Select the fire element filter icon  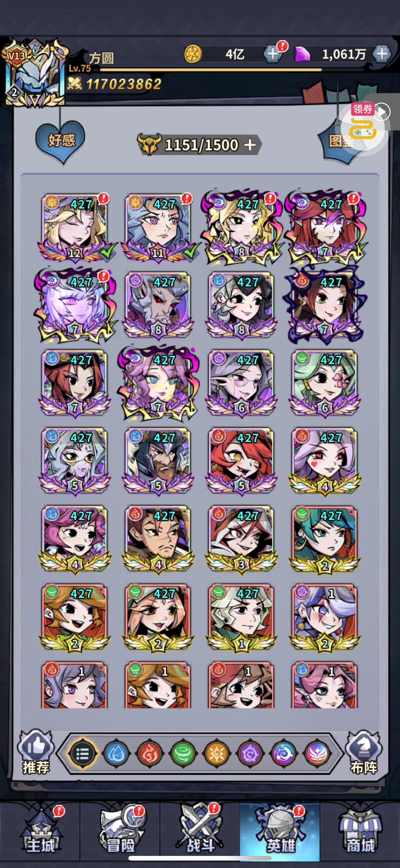click(149, 753)
